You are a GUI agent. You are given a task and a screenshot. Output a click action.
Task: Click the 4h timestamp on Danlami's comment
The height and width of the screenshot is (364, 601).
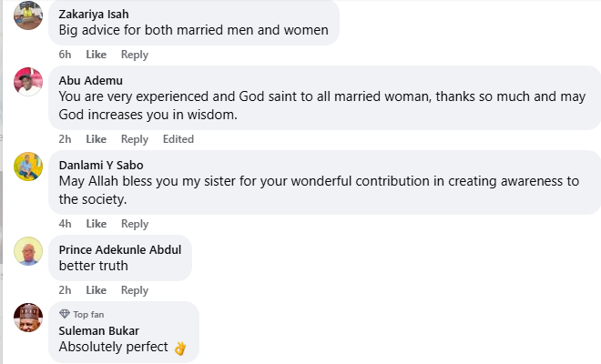65,224
